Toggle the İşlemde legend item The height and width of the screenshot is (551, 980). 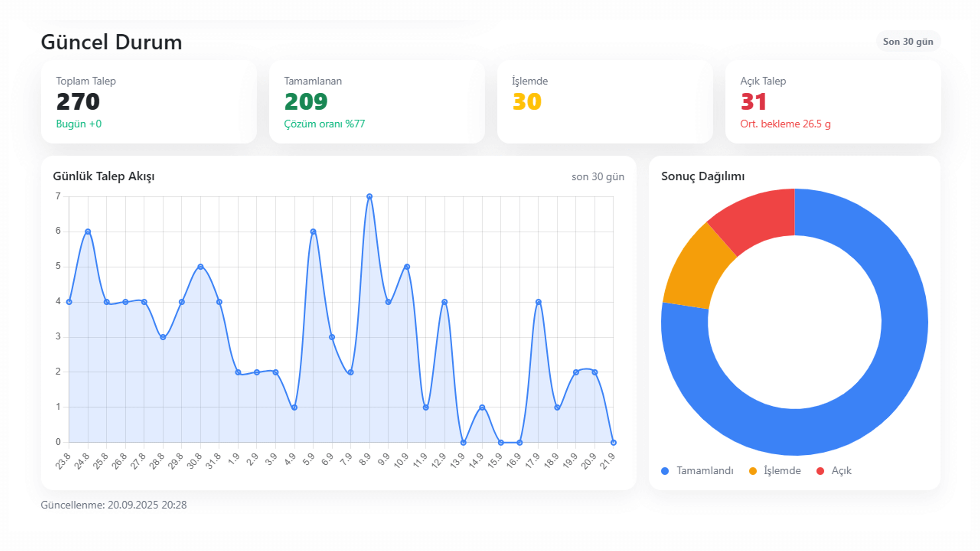[782, 471]
